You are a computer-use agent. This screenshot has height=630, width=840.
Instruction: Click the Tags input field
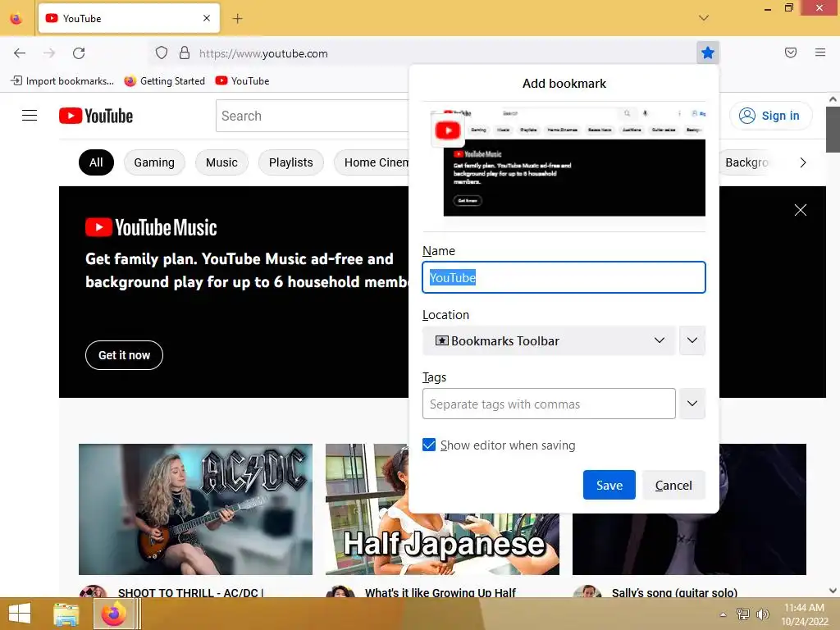tap(549, 404)
